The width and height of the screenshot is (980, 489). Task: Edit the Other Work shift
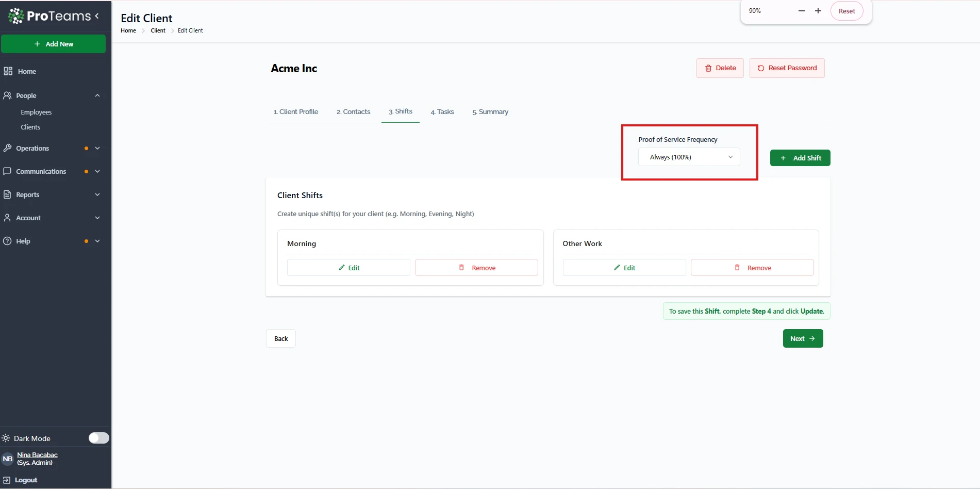click(x=624, y=268)
